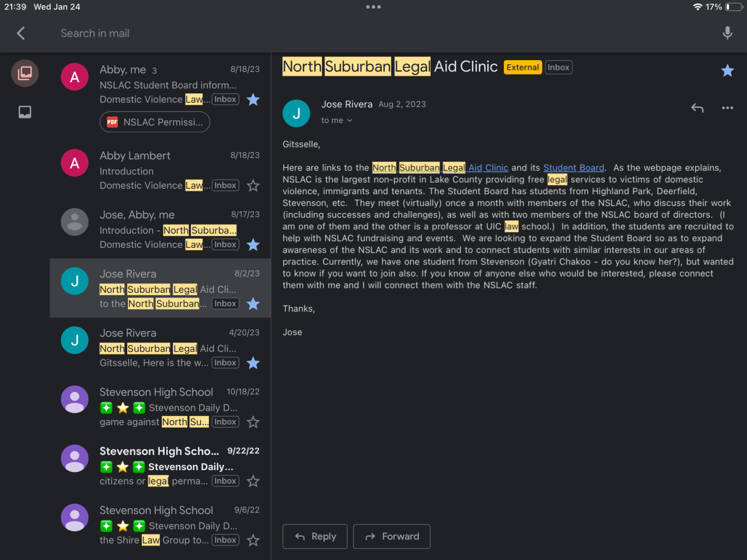This screenshot has width=747, height=560.
Task: Open the all mail stacked icon in sidebar
Action: [x=25, y=73]
